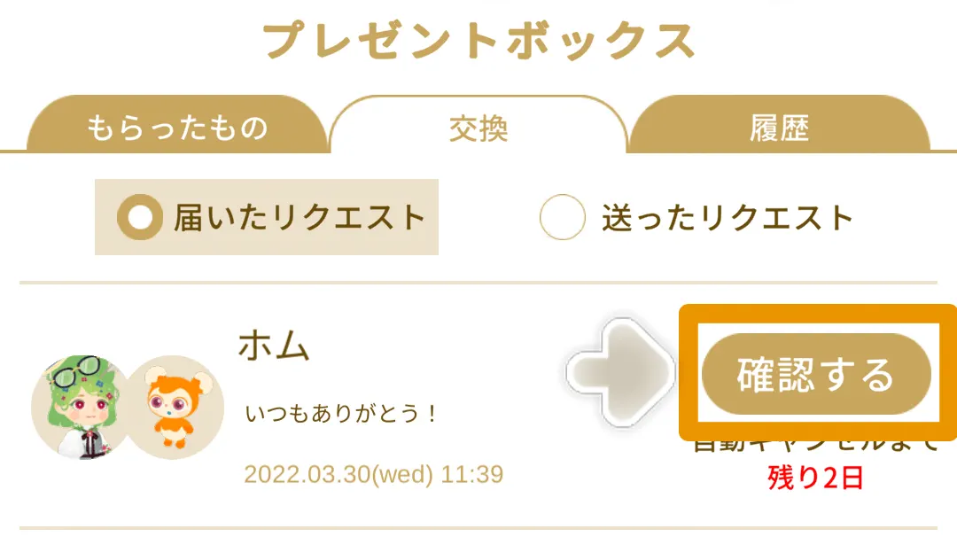Click the timestamp 2022.03.30(wed) 11:39
The image size is (957, 560).
coord(373,474)
